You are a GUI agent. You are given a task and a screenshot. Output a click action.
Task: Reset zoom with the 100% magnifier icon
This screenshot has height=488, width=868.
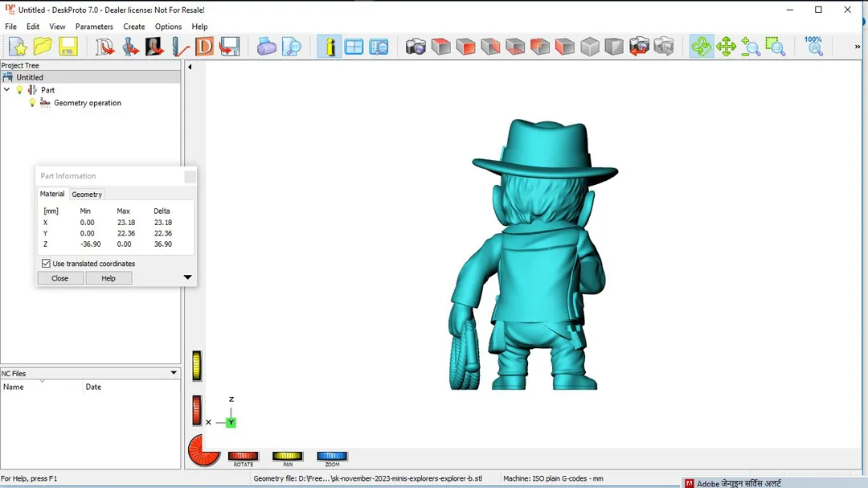click(813, 47)
